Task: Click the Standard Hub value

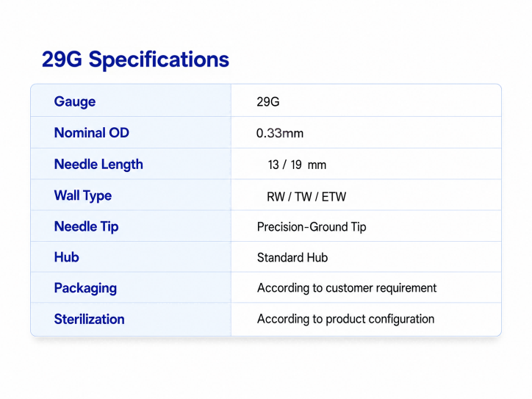Action: tap(292, 257)
